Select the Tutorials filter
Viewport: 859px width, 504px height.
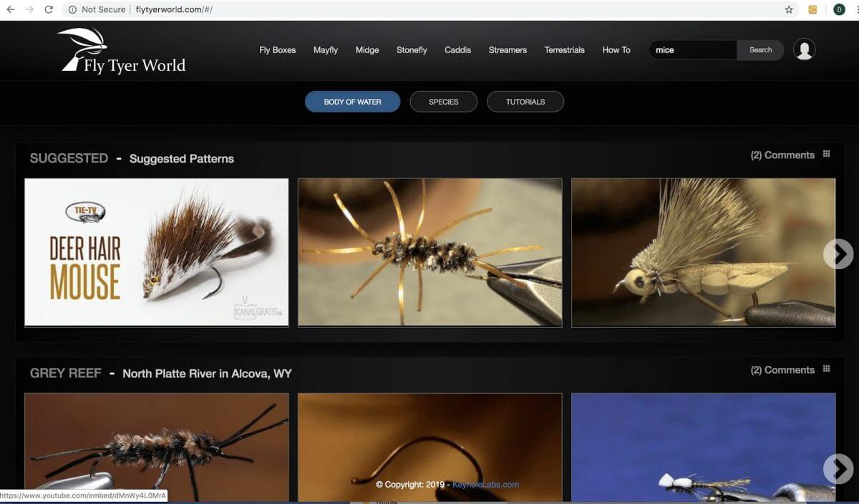click(x=525, y=102)
